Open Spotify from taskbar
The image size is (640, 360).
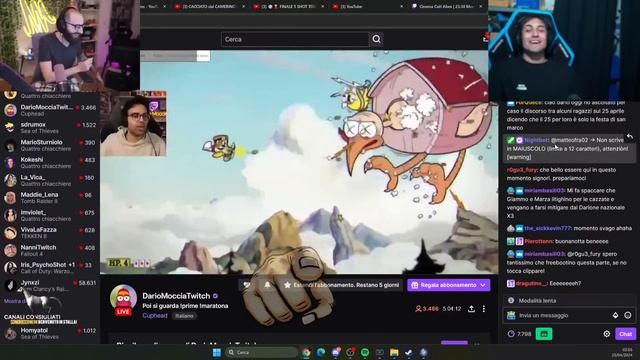(x=365, y=352)
